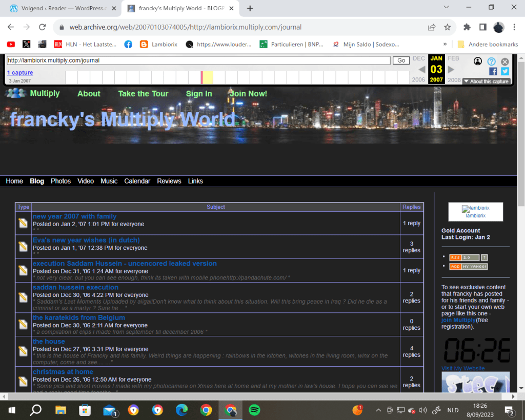Click the Wayback user account icon
Image resolution: width=525 pixels, height=420 pixels.
478,62
